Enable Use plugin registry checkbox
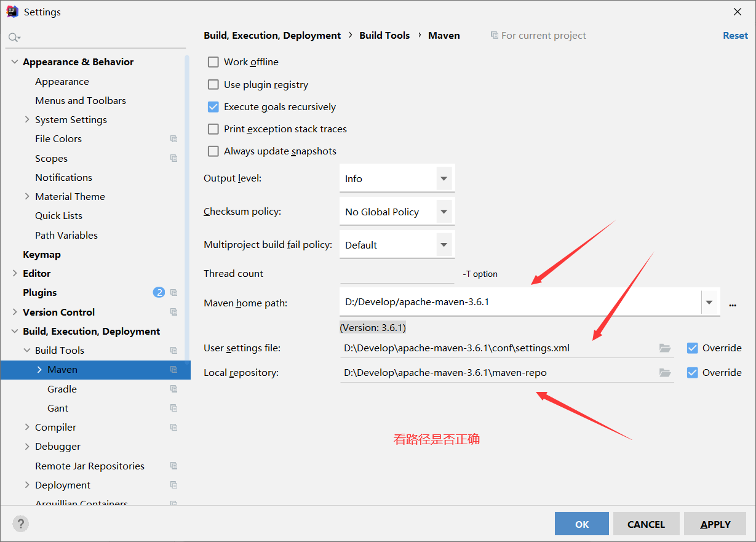Screen dimensions: 756x542 pyautogui.click(x=213, y=85)
